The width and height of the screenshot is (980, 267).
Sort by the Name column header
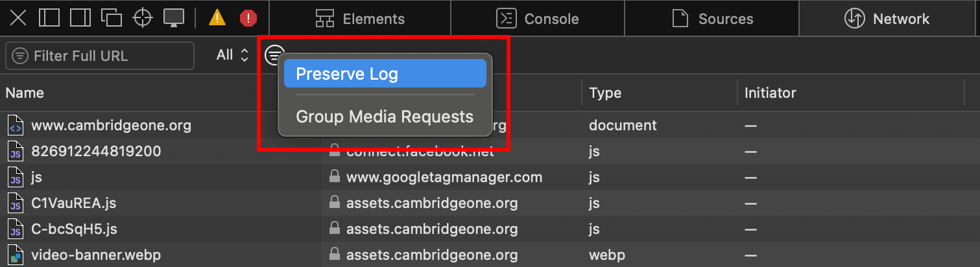tap(161, 93)
